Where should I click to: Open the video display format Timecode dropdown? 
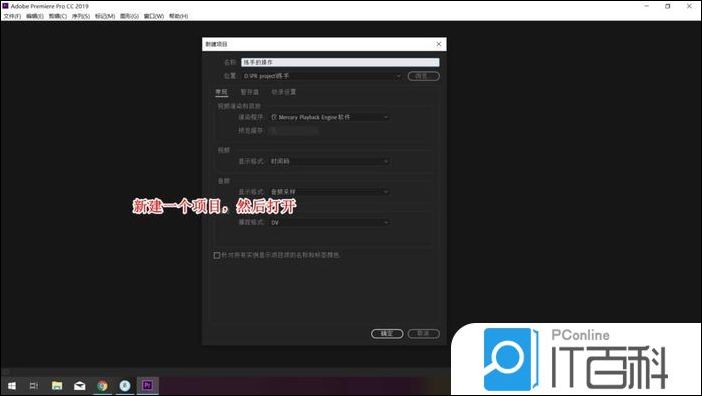click(330, 161)
